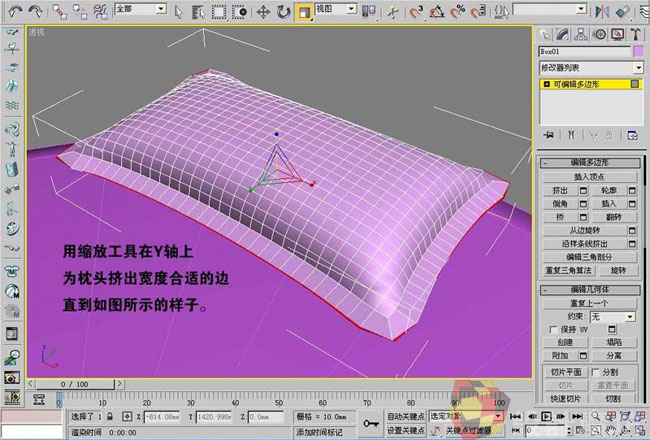Select the Bind to Space Warp tool

(x=100, y=12)
